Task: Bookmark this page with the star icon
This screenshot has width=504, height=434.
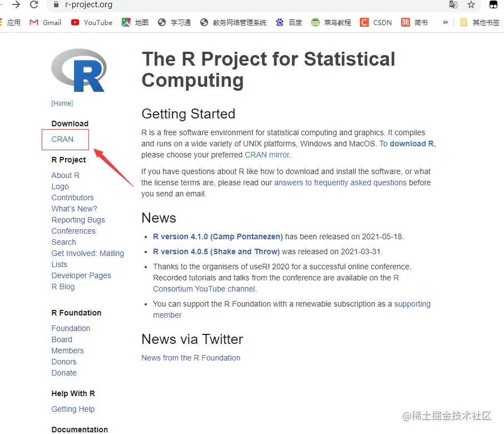Action: pos(471,4)
